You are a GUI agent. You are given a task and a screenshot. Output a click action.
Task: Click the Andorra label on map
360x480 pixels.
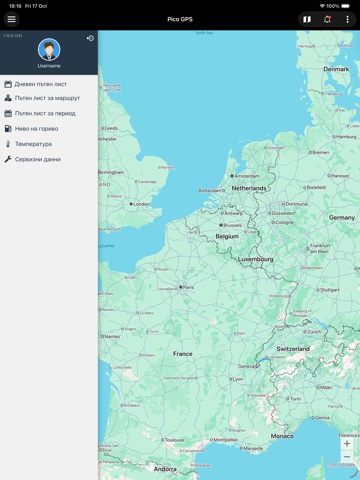coord(165,469)
